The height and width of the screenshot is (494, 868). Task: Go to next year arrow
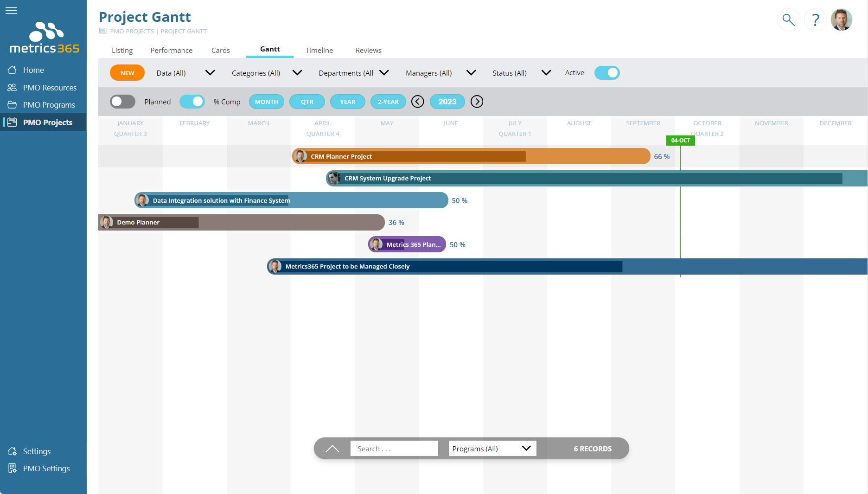click(477, 102)
